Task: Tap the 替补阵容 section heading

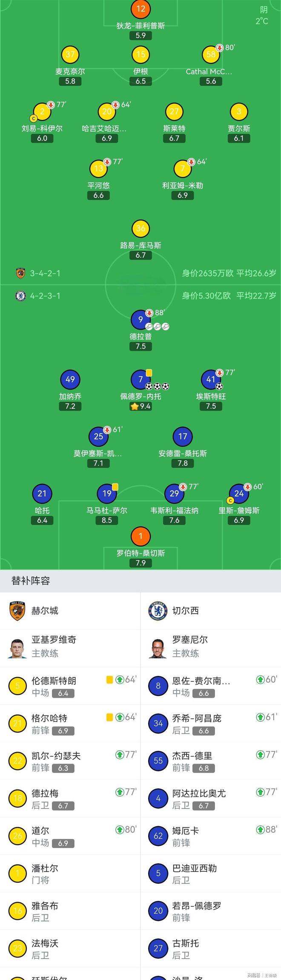Action: tap(31, 581)
